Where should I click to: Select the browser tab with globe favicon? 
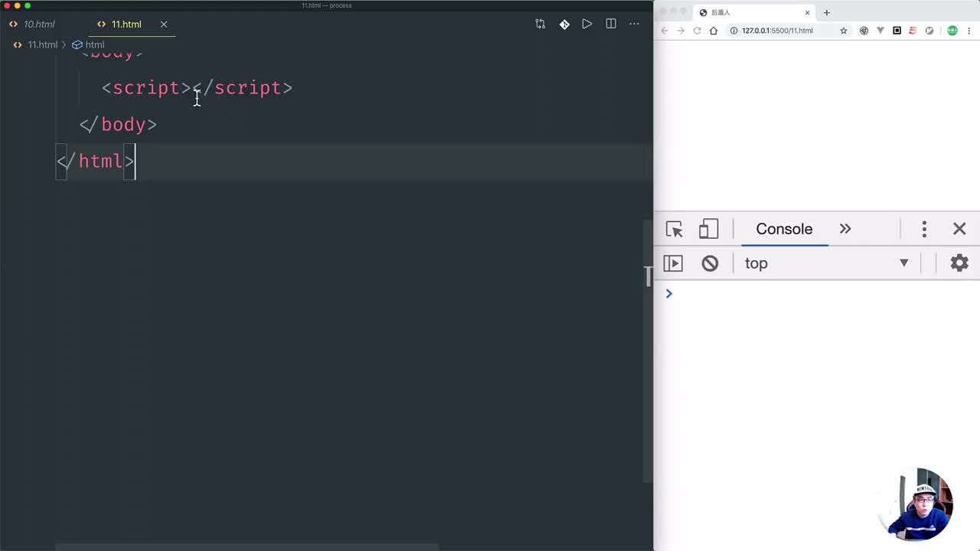coord(754,12)
